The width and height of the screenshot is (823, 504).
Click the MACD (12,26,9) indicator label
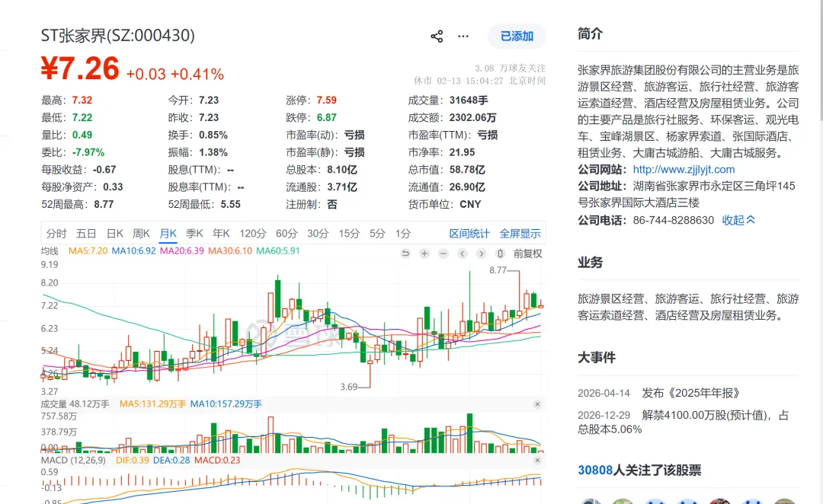[73, 460]
